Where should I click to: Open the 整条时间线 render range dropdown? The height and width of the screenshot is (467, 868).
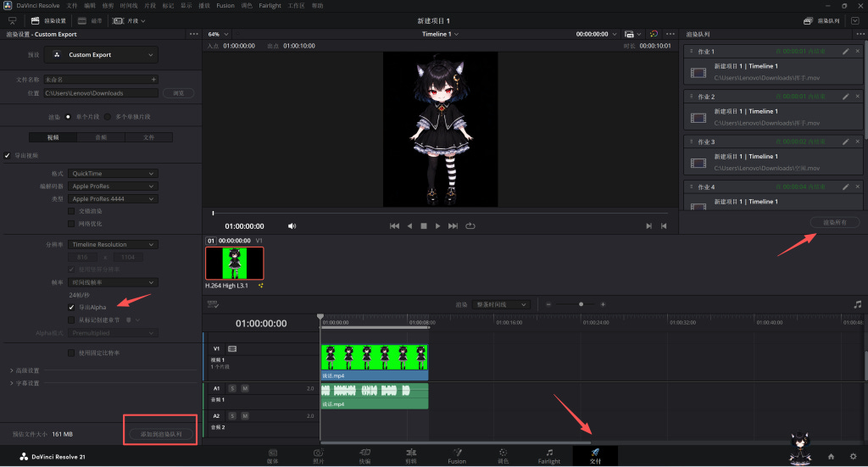pyautogui.click(x=501, y=304)
